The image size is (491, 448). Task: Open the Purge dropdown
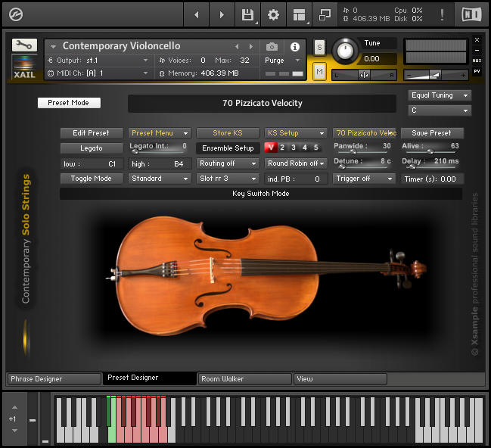(x=283, y=60)
